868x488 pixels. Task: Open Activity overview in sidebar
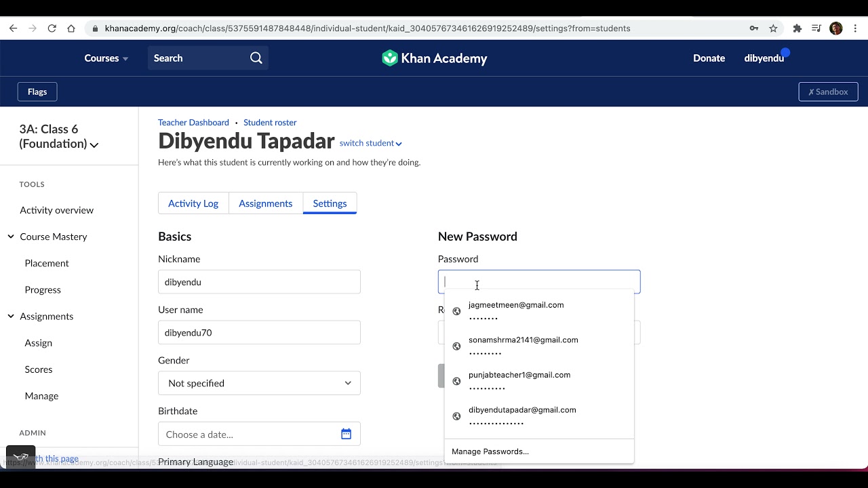pyautogui.click(x=57, y=210)
